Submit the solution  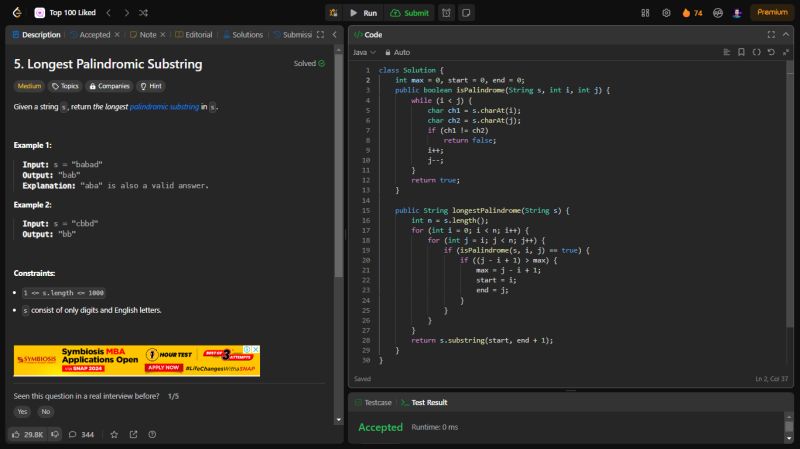click(410, 13)
